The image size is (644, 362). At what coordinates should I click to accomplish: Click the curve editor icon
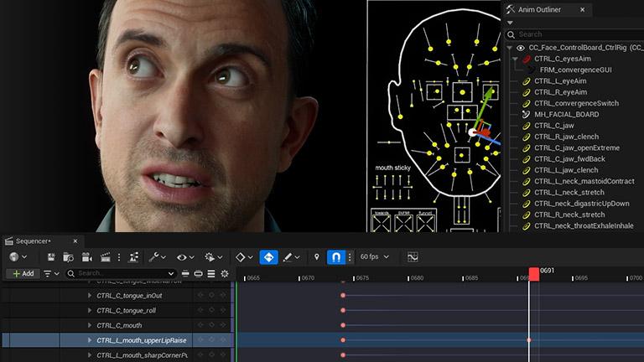413,257
